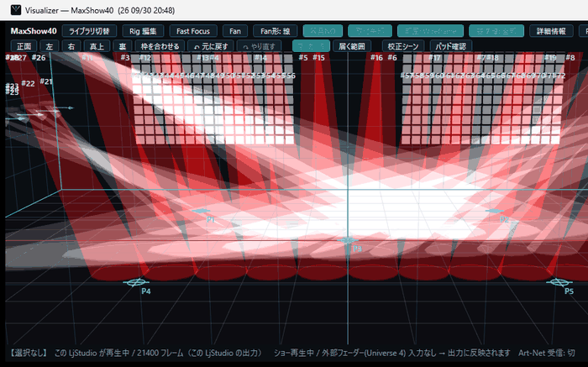
Task: Select fixture label #26
Action: (39, 58)
